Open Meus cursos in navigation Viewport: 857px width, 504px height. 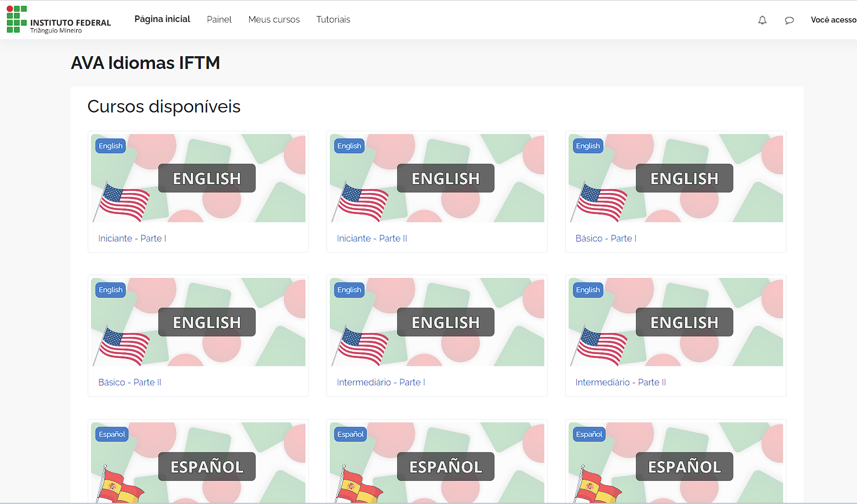pos(274,19)
